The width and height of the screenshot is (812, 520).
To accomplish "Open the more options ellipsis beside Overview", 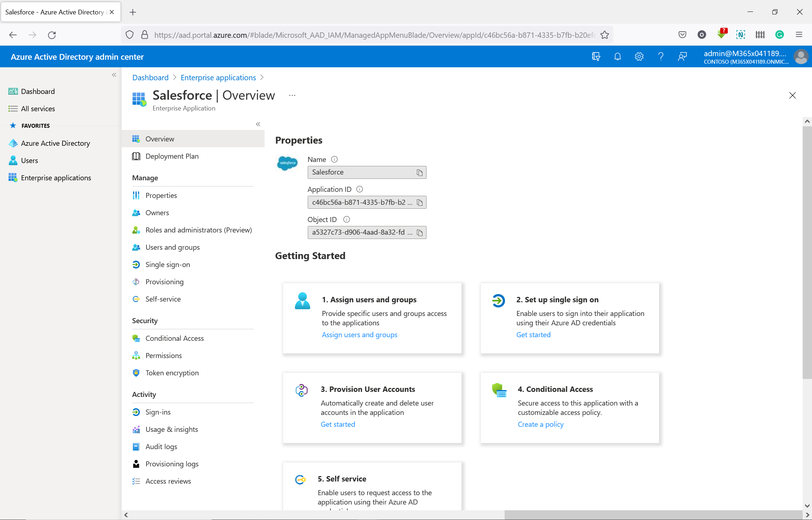I will 292,95.
